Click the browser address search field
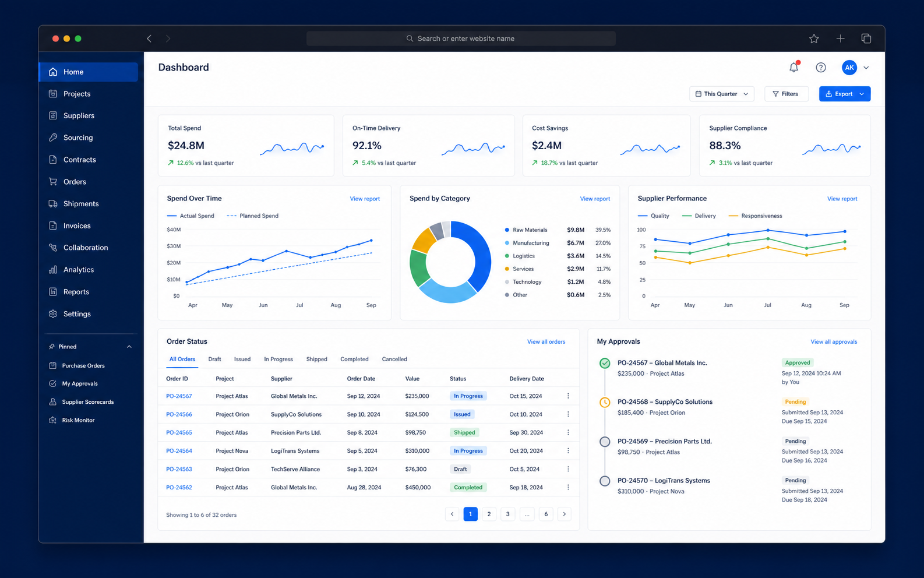The width and height of the screenshot is (924, 578). point(461,38)
